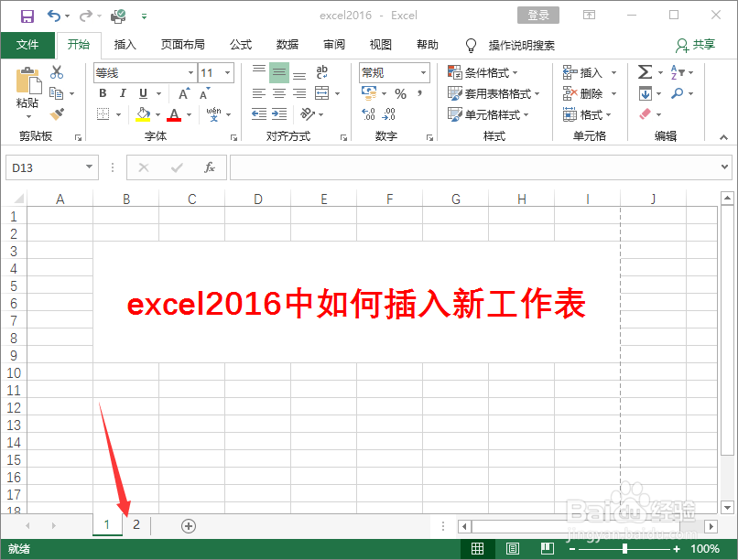Viewport: 738px width, 560px height.
Task: Click the zoom slider handle
Action: pyautogui.click(x=624, y=548)
